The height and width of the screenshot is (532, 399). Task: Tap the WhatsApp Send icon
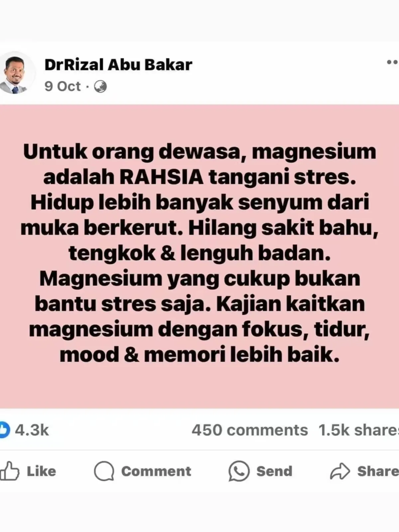click(239, 471)
